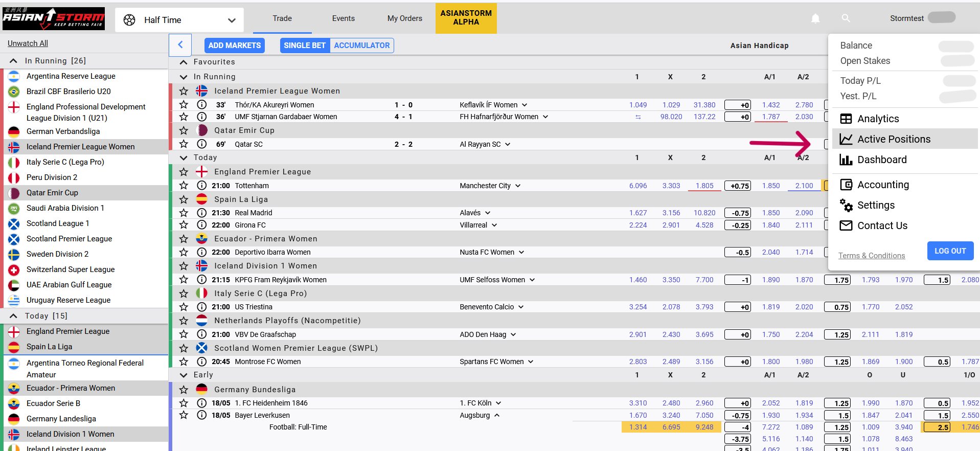Click the back arrow panel button

pos(180,45)
